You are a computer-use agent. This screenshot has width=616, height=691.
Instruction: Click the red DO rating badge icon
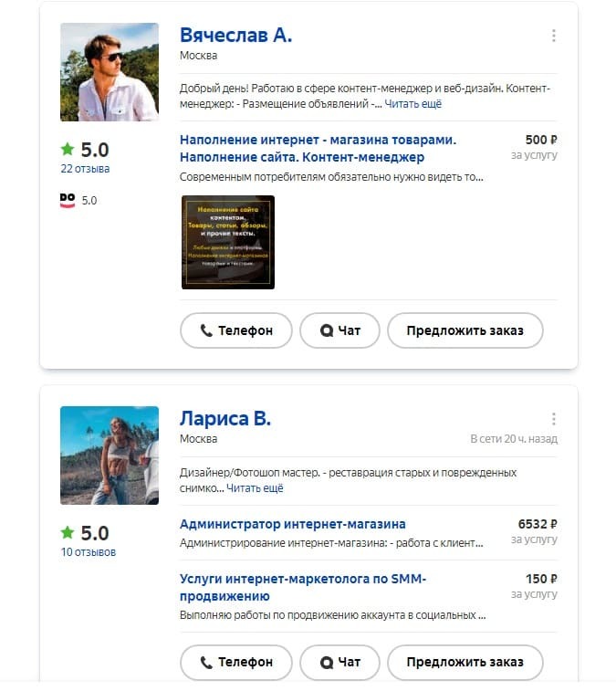tap(67, 200)
